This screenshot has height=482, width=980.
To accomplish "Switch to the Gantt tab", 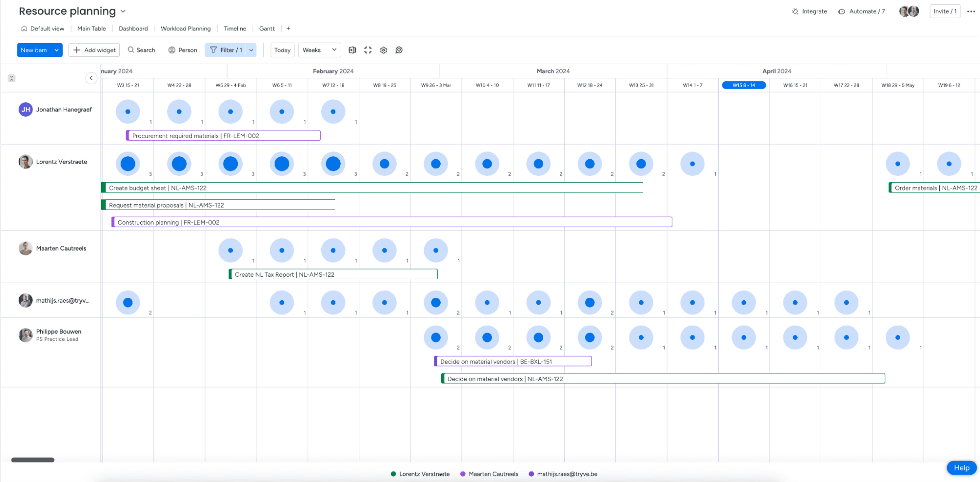I will click(x=267, y=28).
